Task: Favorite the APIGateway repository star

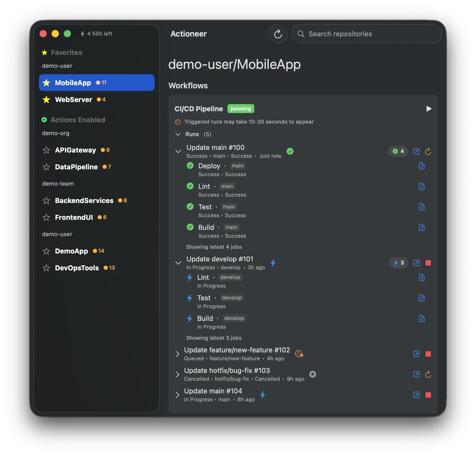Action: (46, 150)
